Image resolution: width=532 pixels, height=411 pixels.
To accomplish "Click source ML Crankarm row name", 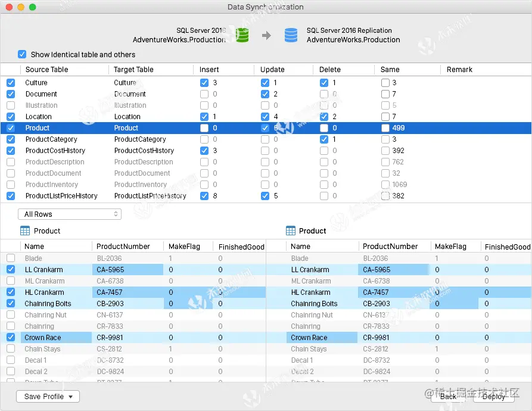I will pos(45,281).
